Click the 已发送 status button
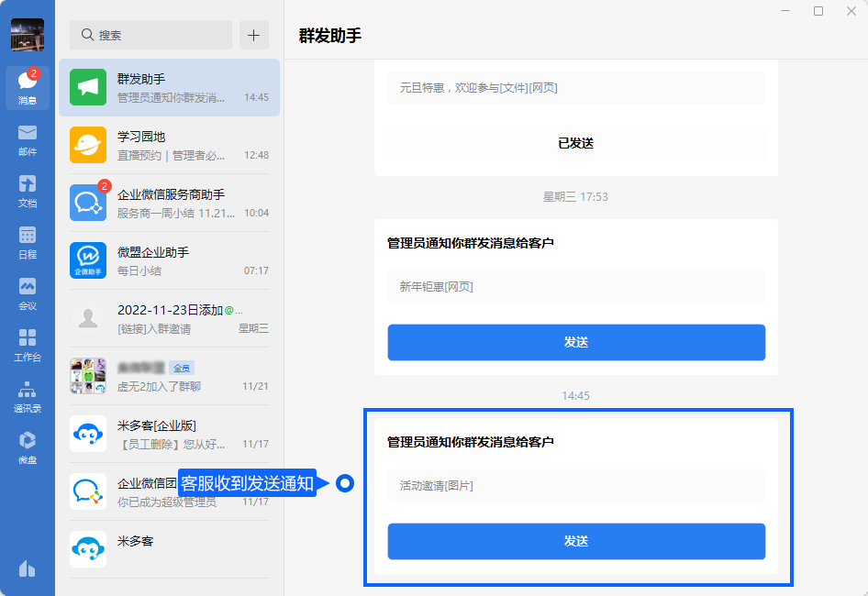 (576, 143)
